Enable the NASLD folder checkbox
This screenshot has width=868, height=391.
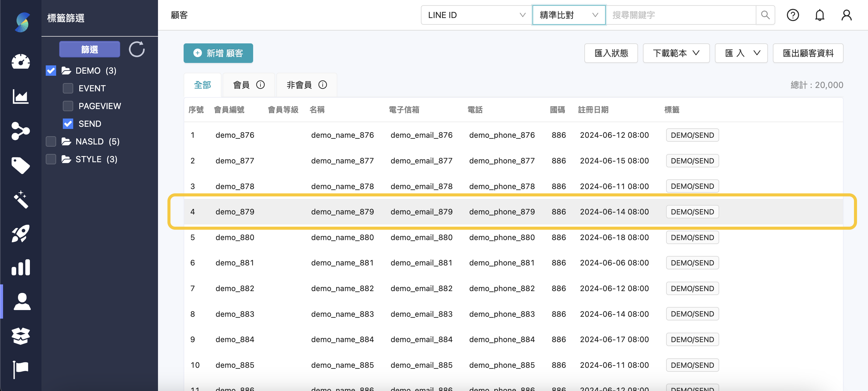point(51,141)
